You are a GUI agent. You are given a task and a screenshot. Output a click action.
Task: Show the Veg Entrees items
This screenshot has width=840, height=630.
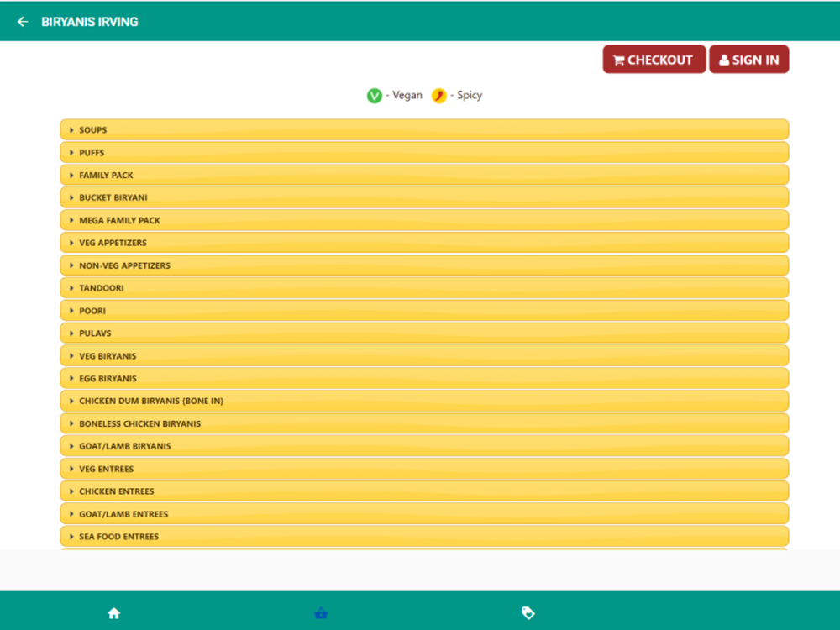(424, 469)
